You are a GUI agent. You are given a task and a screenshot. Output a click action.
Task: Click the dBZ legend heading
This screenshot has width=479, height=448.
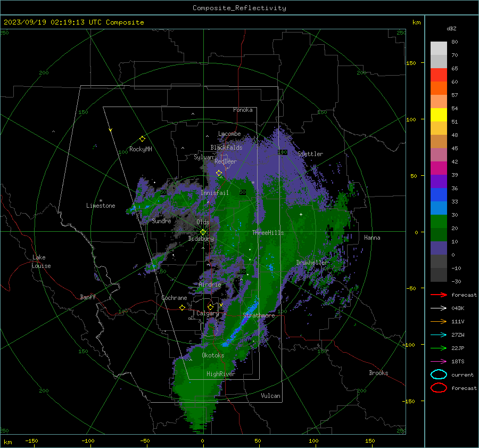tap(451, 28)
